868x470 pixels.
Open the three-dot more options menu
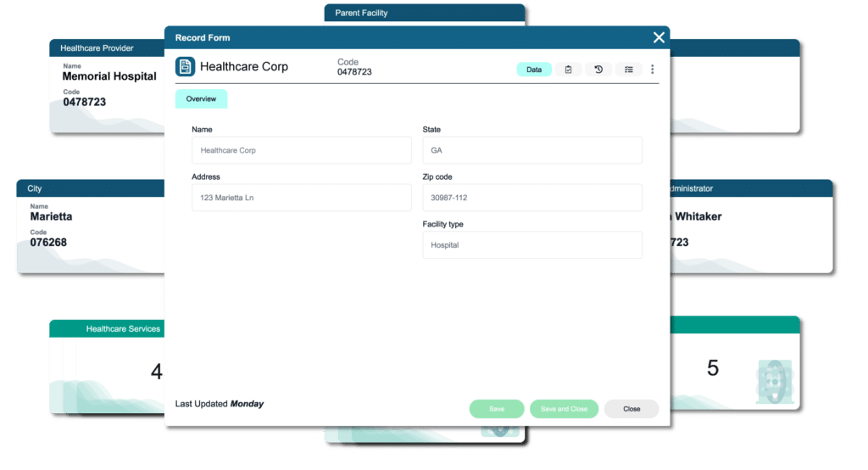(652, 70)
